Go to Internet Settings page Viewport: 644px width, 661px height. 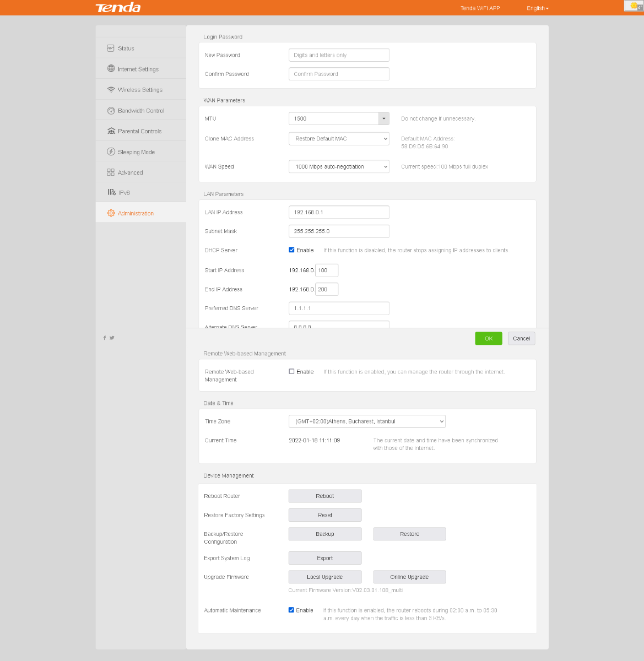[141, 69]
